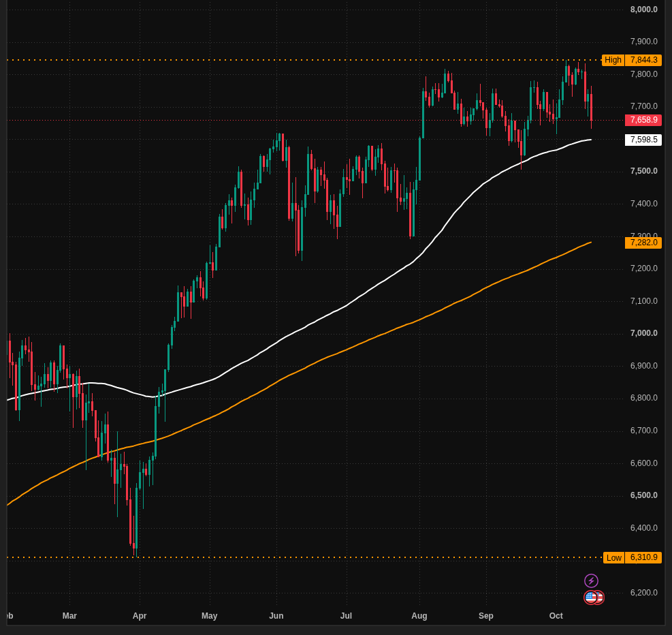672x635 pixels.
Task: Click the 6,600.0 price axis label
Action: [x=643, y=463]
